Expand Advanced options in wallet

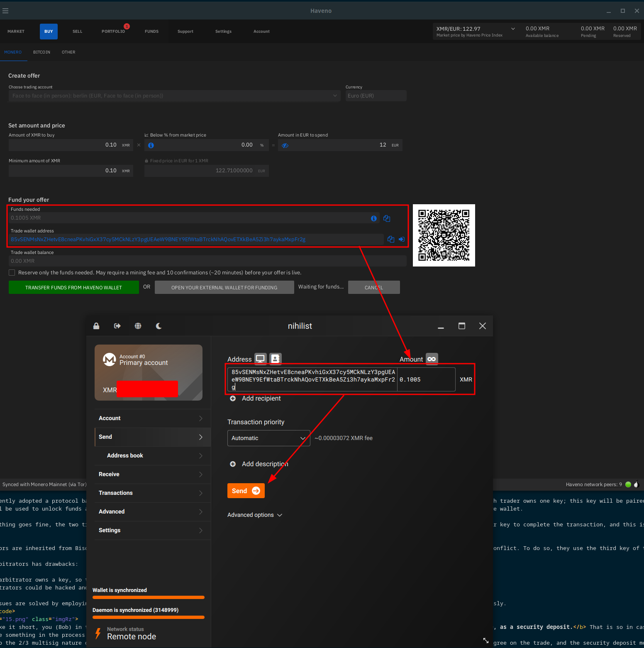(x=255, y=515)
